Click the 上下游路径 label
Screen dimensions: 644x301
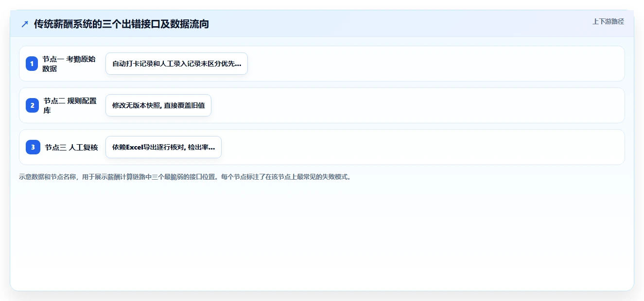pyautogui.click(x=608, y=21)
